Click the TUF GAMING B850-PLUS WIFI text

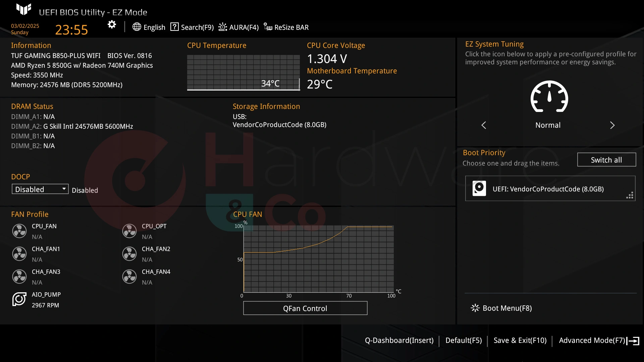click(x=56, y=56)
